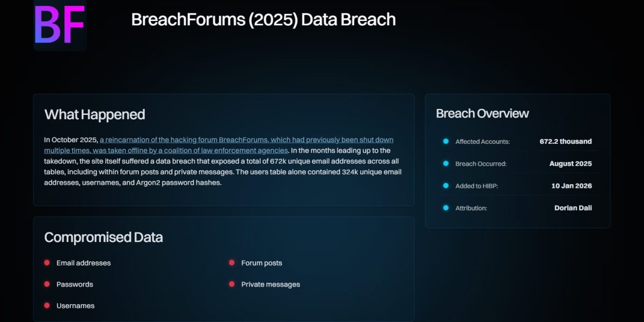This screenshot has height=322, width=644.
Task: Click the BreachForums (2025) Data Breach title
Action: 263,20
